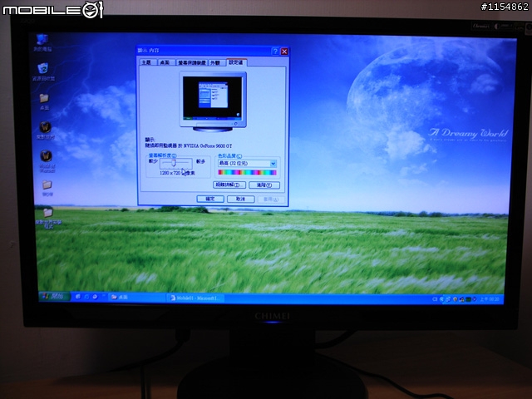Switch to the 桌面 taskbar window button

135,298
